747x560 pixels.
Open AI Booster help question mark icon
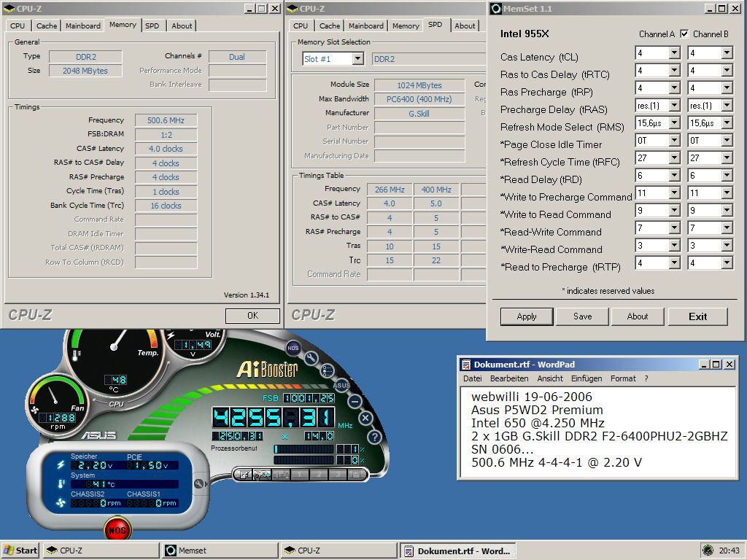pyautogui.click(x=374, y=436)
